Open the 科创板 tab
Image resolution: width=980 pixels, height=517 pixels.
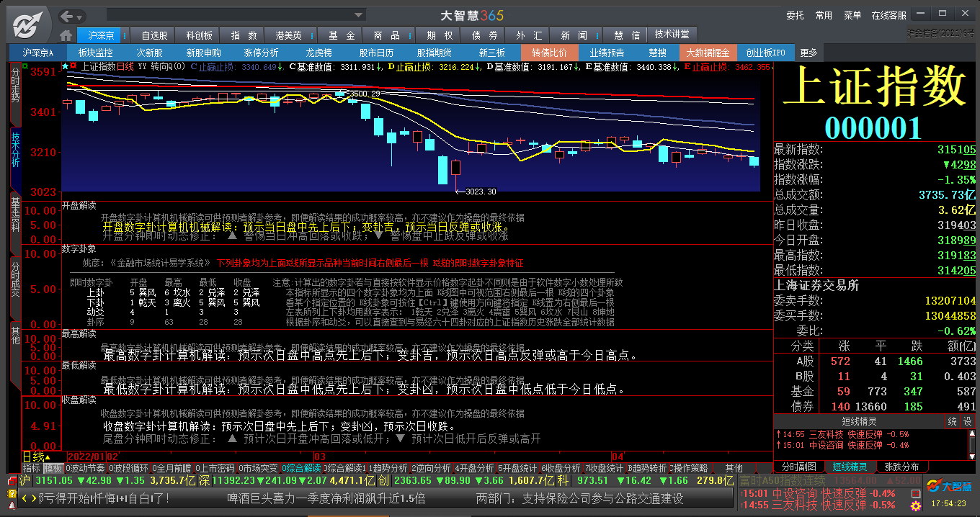tap(199, 35)
